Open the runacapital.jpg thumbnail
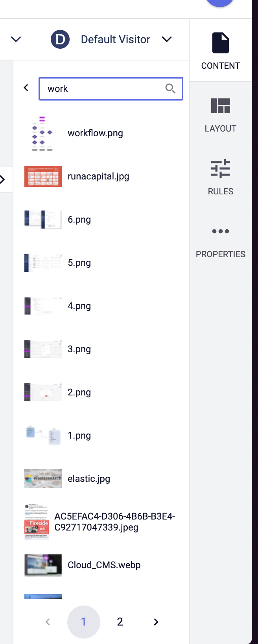 point(43,176)
